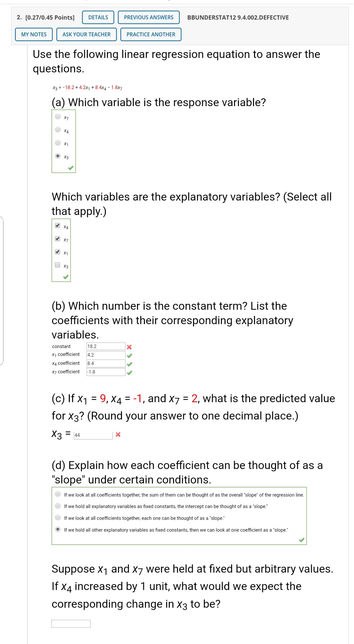Click the constant term input showing 18.2

[105, 346]
